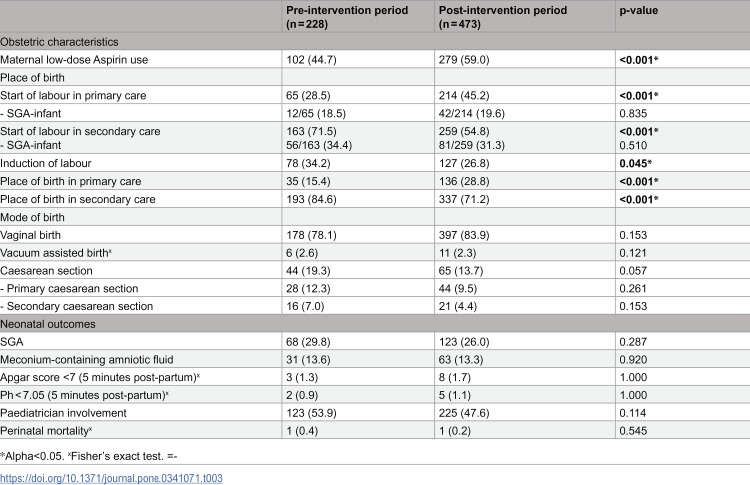Screen dimensions: 750x485
Task: Select the Perinatal mortality row label
Action: pyautogui.click(x=46, y=430)
